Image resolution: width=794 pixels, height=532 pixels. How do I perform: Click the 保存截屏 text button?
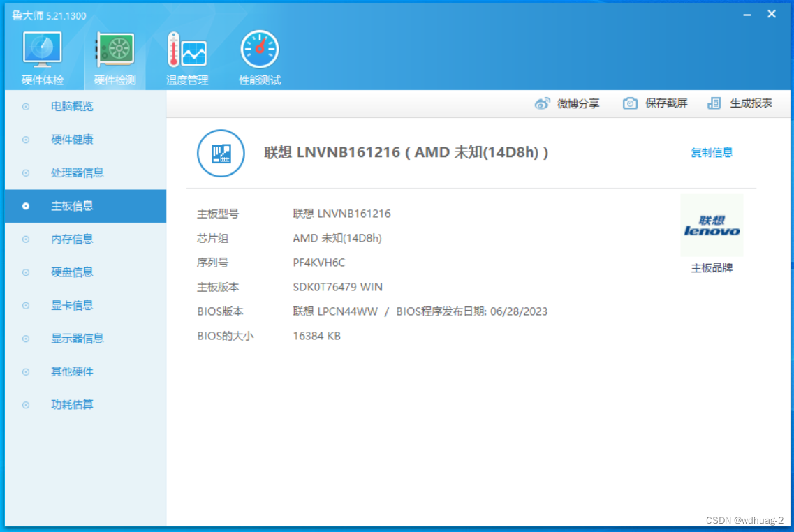pos(666,103)
